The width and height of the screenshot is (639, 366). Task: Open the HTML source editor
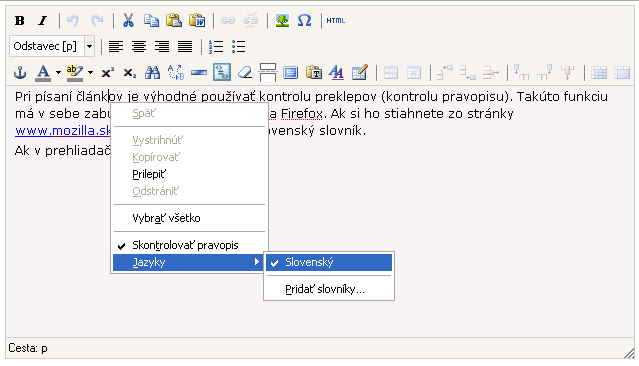point(335,20)
